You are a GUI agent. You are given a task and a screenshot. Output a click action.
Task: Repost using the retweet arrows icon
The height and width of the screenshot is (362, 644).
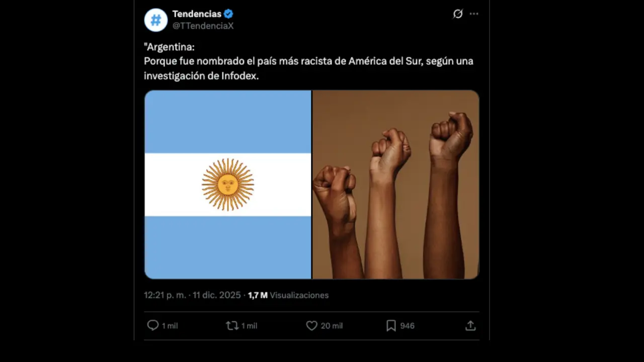click(x=232, y=326)
